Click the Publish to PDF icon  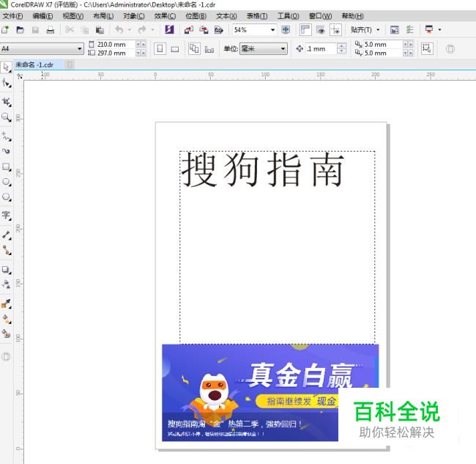point(219,30)
